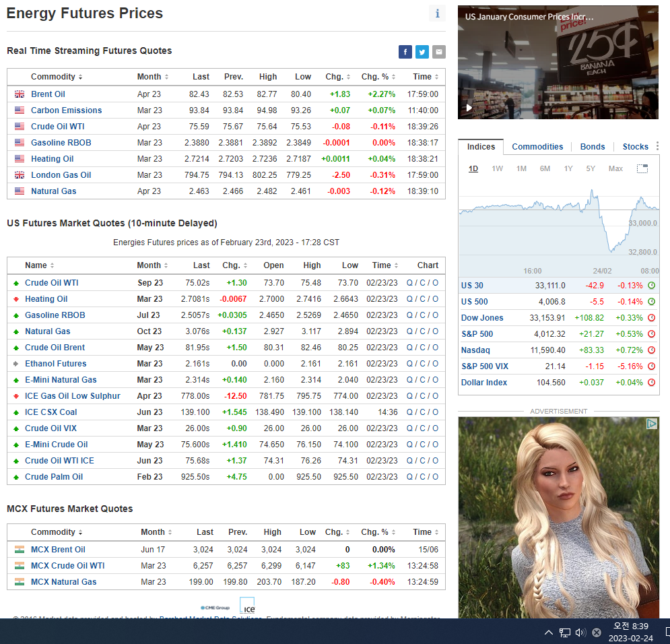Click the UK flag icon beside Brent Oil
This screenshot has width=670, height=644.
click(x=20, y=94)
